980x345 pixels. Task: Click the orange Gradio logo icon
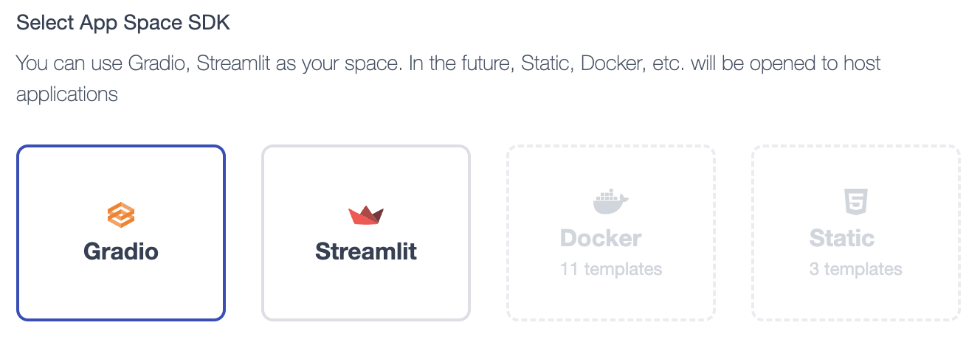(121, 215)
